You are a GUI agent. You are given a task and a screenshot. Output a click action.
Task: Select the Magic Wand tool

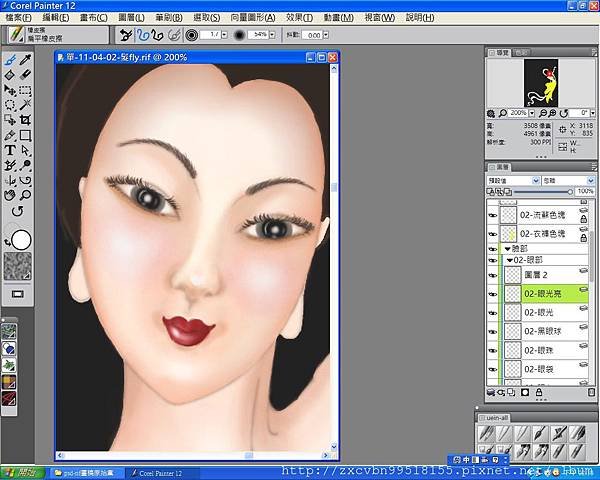click(x=25, y=105)
